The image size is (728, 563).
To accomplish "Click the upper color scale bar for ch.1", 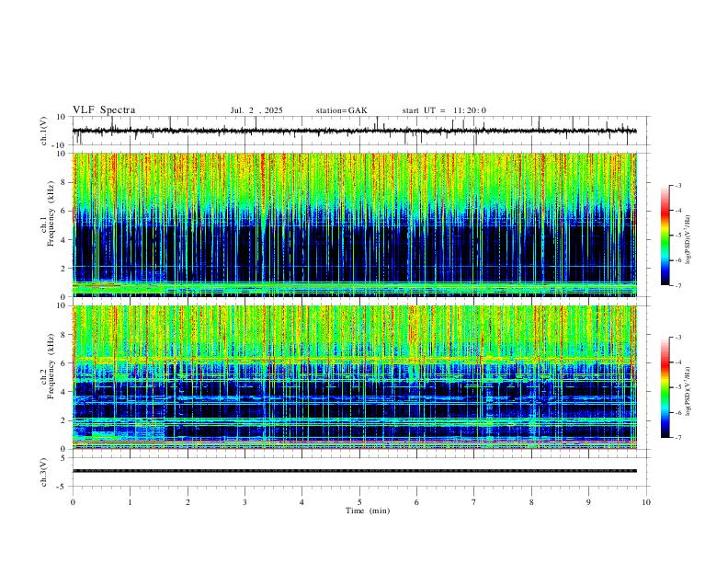I will click(665, 236).
